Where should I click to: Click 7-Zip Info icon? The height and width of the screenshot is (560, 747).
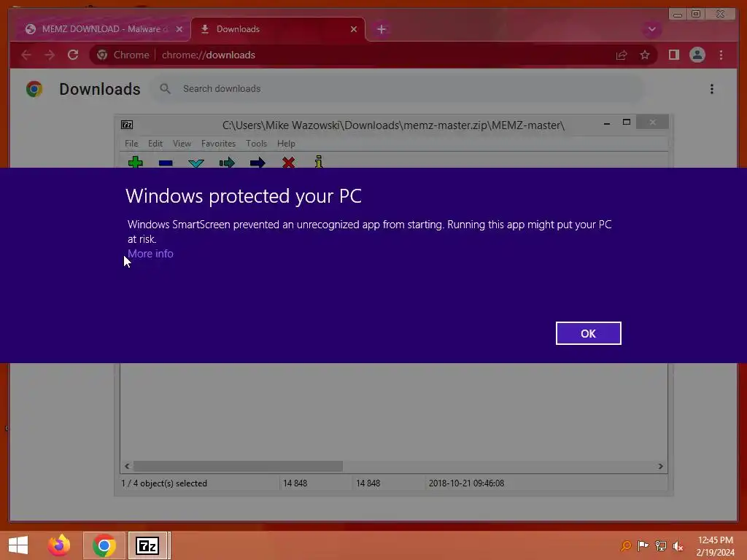[x=319, y=162]
